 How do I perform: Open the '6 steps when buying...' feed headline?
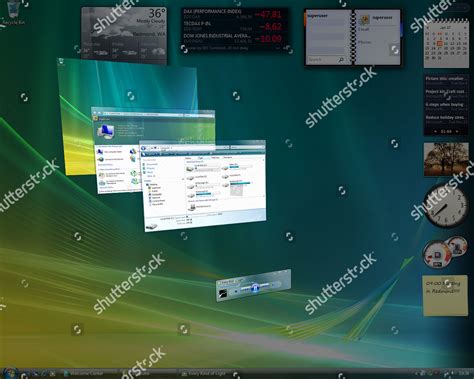coord(446,104)
